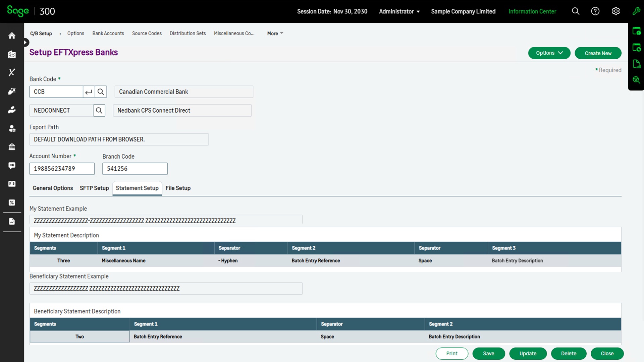Click the Help question mark icon
This screenshot has height=362, width=644.
(595, 11)
